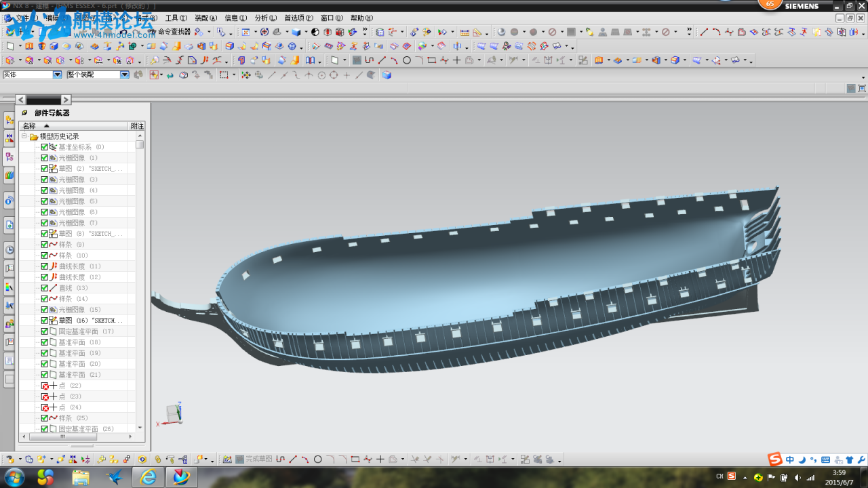This screenshot has height=488, width=868.
Task: Click the yellow flashlight light icon
Action: click(589, 32)
